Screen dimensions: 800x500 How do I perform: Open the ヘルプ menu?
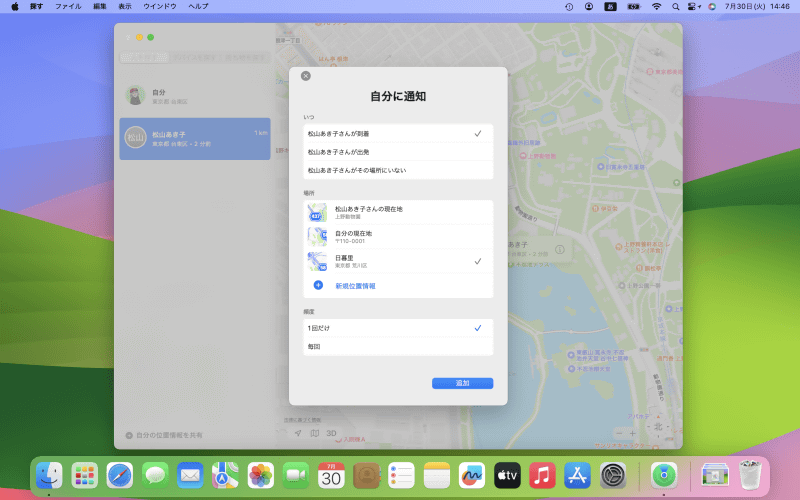(x=198, y=7)
